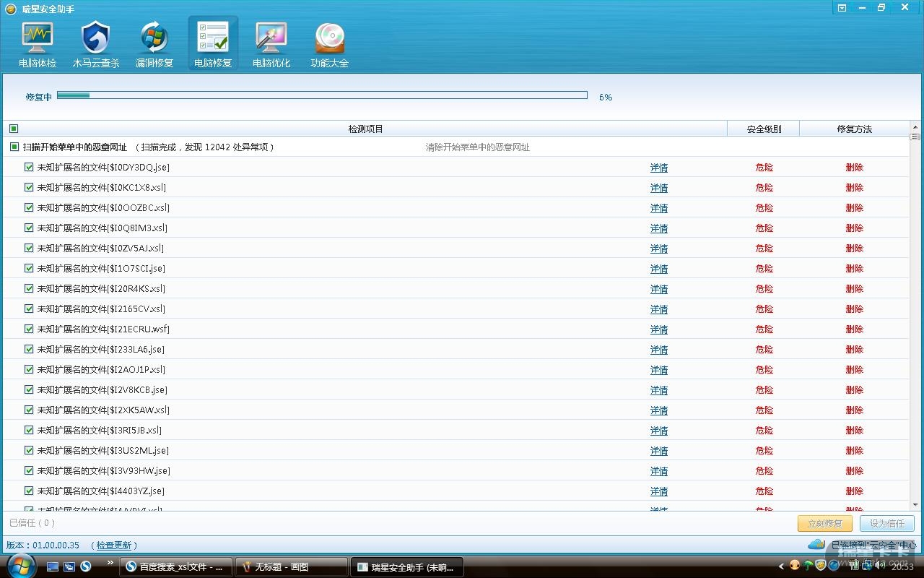
Task: Click the repair progress bar
Action: coord(322,95)
